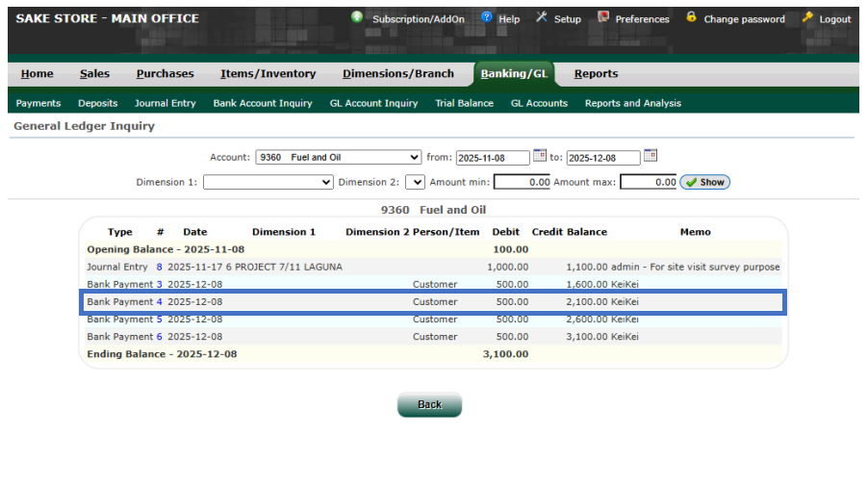Click the Subscription/AddOn green icon
Screen dimensions: 868x487
(357, 17)
